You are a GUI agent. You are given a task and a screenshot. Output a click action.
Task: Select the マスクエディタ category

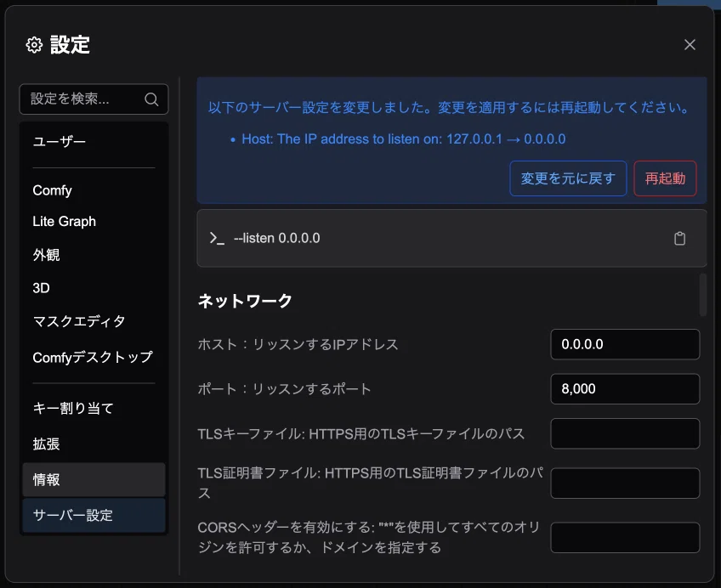[94, 321]
